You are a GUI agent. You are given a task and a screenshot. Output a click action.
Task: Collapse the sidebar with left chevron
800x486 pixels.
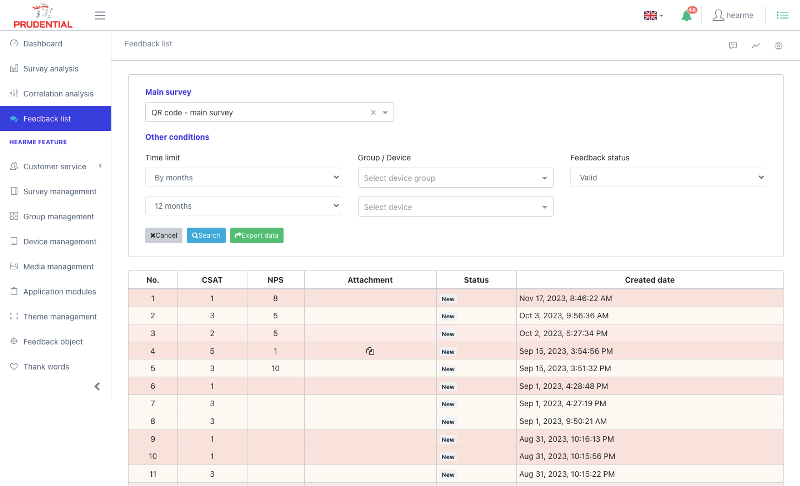97,386
